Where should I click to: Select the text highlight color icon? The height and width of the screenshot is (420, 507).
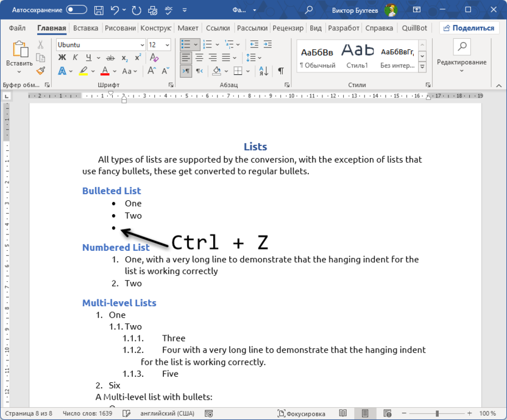pyautogui.click(x=82, y=69)
